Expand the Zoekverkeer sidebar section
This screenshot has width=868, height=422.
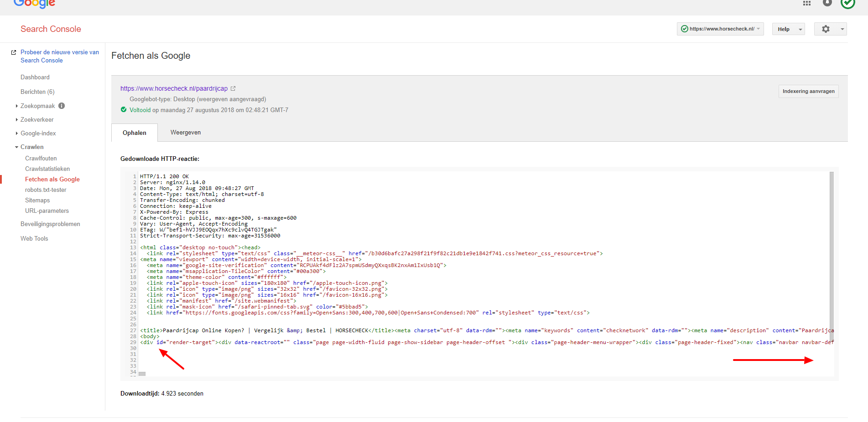pos(17,119)
